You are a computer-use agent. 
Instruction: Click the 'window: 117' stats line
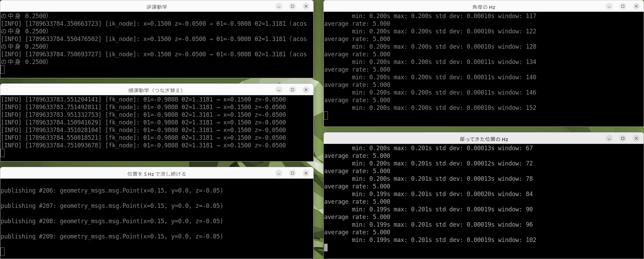coord(444,16)
